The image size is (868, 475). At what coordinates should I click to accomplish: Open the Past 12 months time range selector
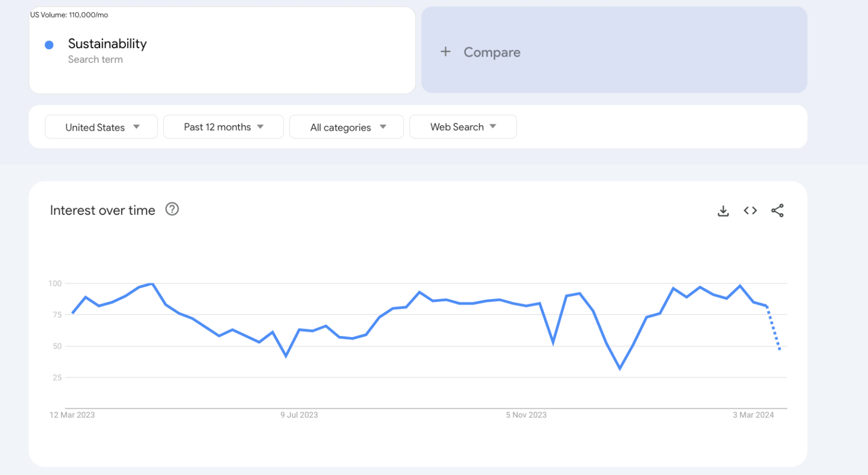click(x=223, y=127)
